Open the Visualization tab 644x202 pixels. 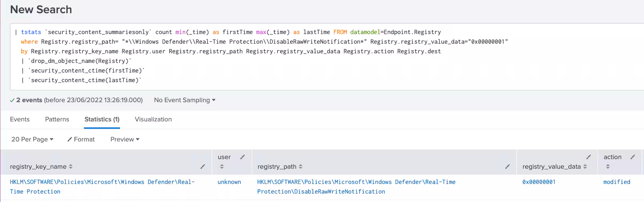153,119
